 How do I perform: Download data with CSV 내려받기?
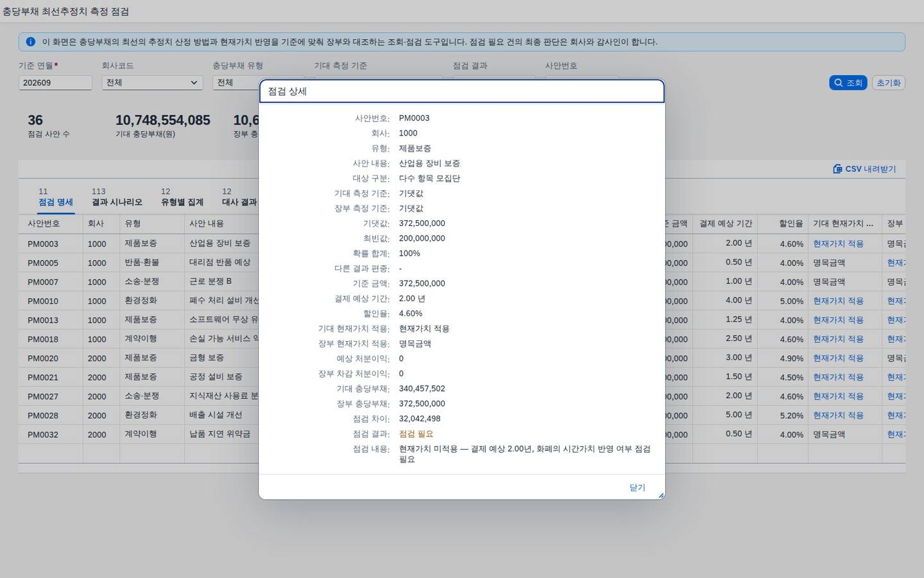pyautogui.click(x=864, y=169)
